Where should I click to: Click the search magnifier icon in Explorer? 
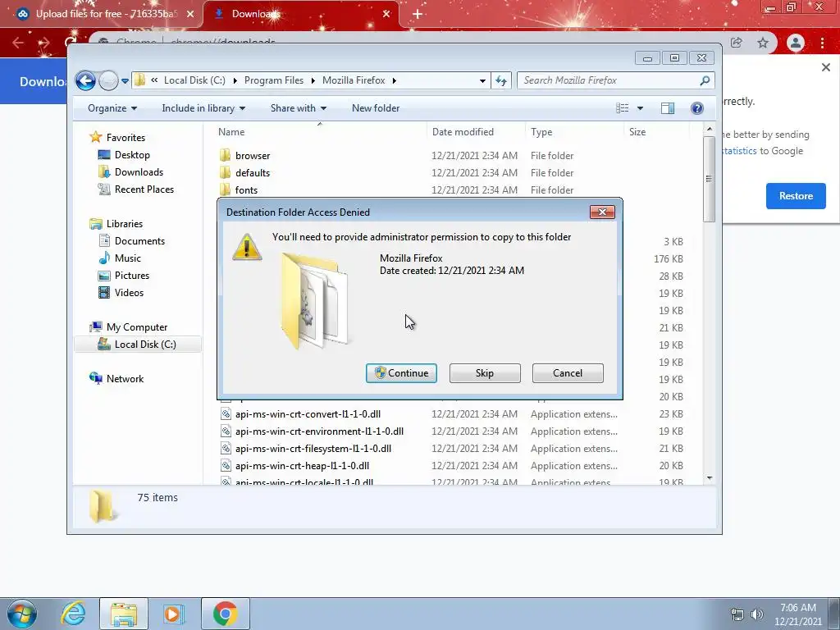(x=705, y=80)
